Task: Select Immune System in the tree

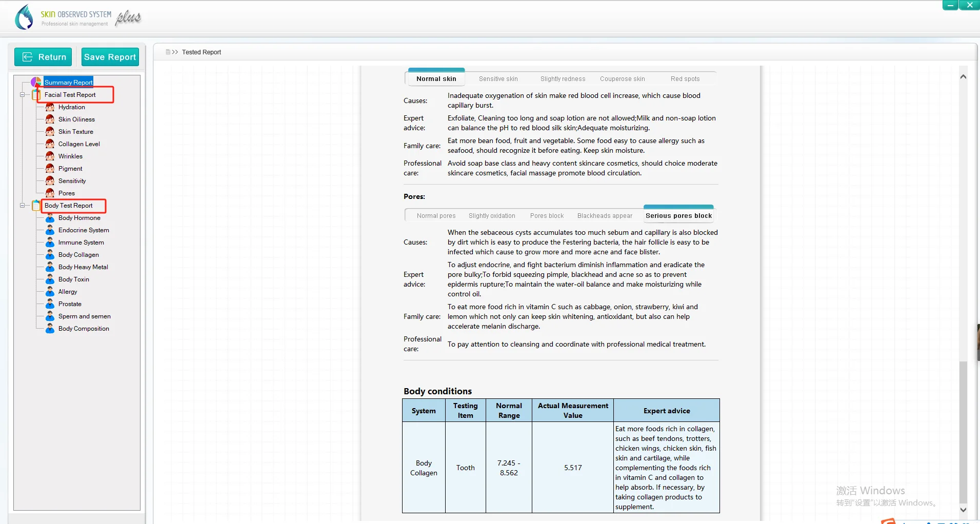Action: point(81,243)
